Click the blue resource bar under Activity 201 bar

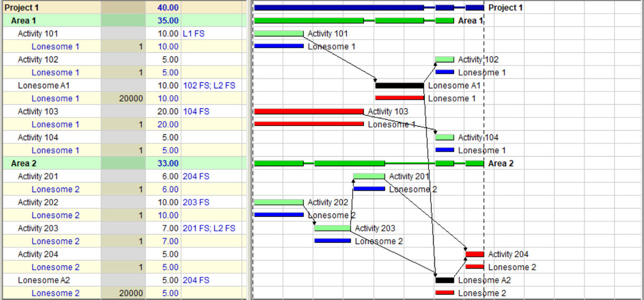pos(369,189)
